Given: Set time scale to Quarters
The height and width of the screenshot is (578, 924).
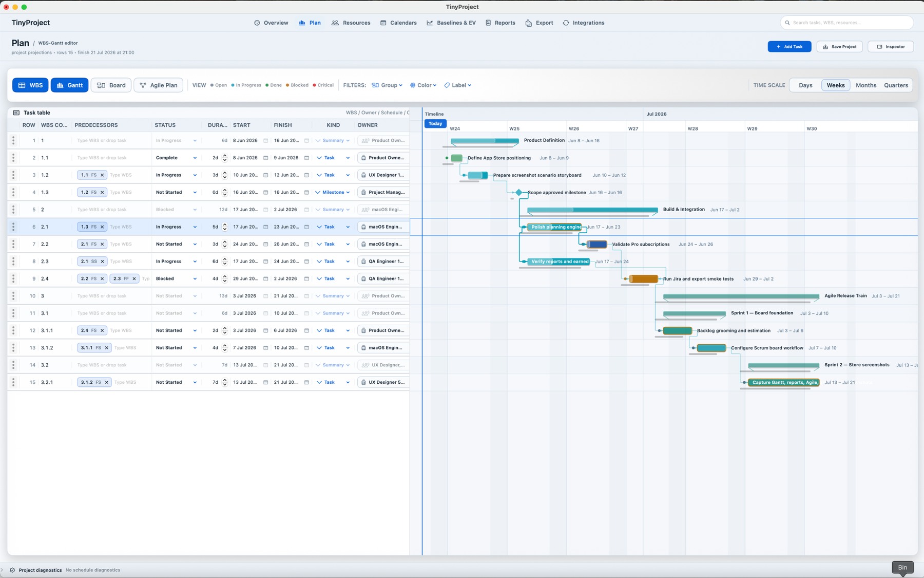Looking at the screenshot, I should click(896, 85).
